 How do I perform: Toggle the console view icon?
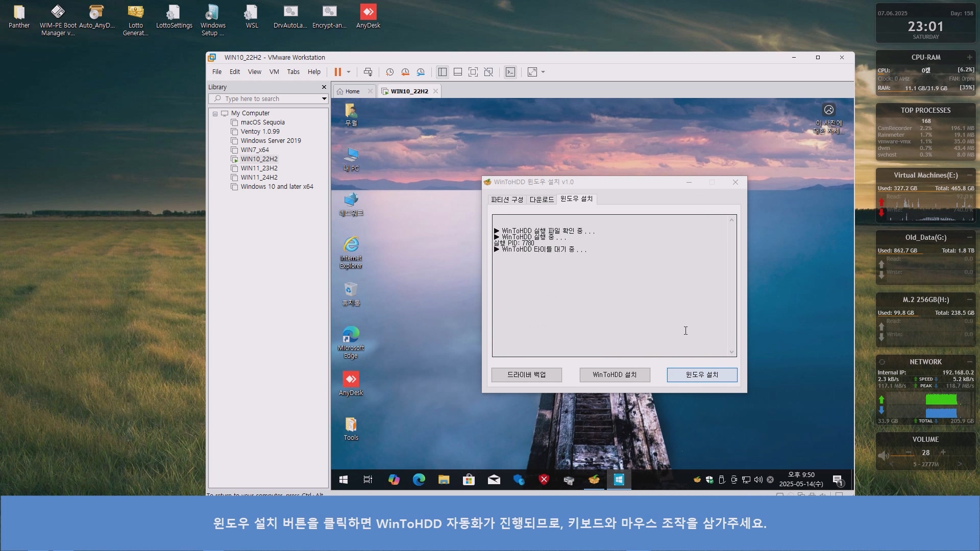[510, 72]
